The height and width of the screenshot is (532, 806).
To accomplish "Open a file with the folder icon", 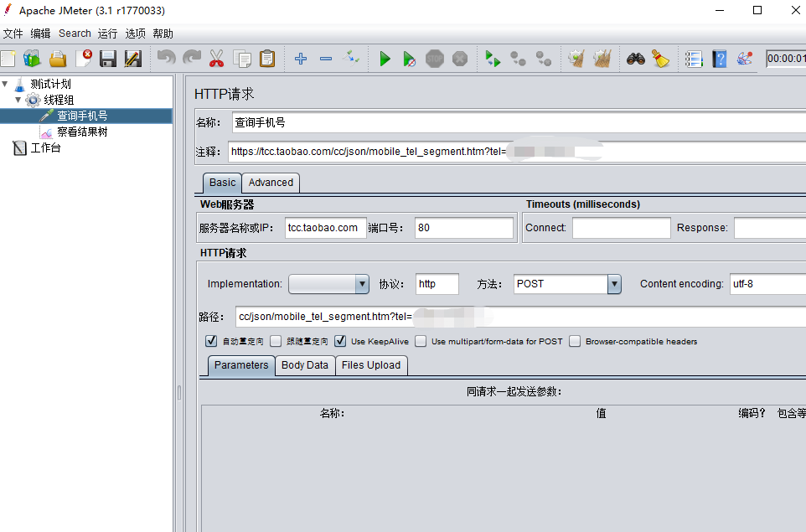I will [58, 59].
